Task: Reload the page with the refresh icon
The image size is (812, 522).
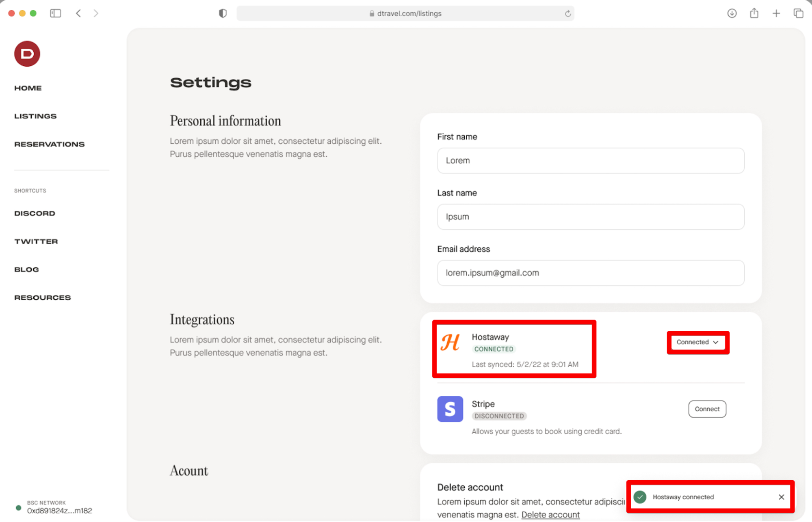Action: tap(567, 13)
